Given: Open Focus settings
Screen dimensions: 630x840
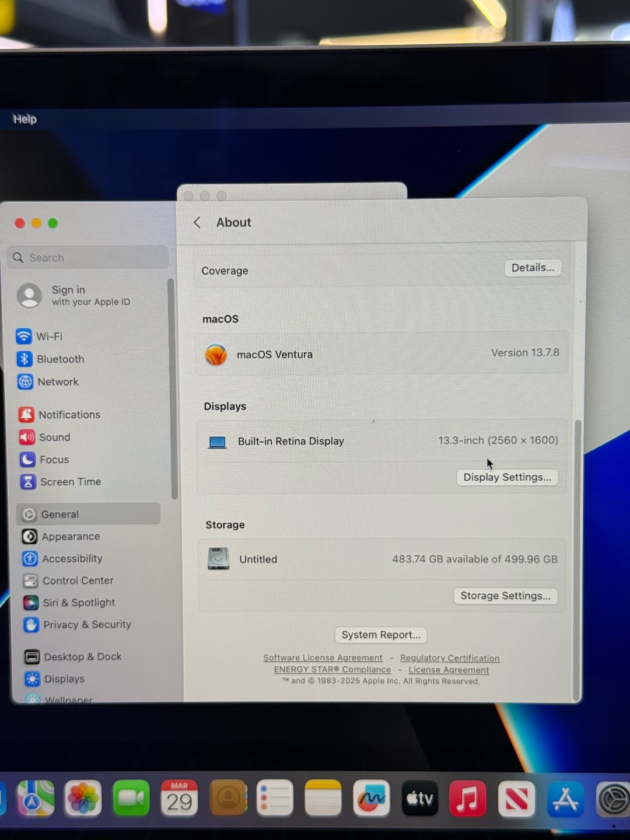Looking at the screenshot, I should tap(44, 460).
